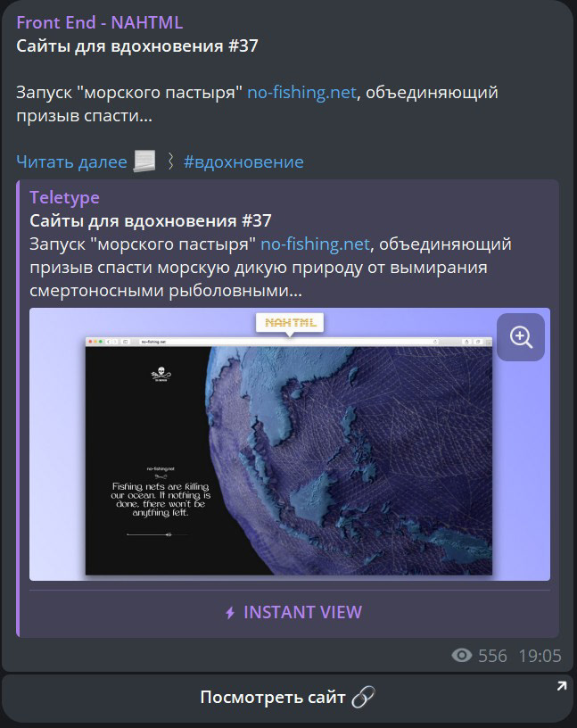Click the Посмотреть сайт button
This screenshot has height=728, width=577.
287,698
